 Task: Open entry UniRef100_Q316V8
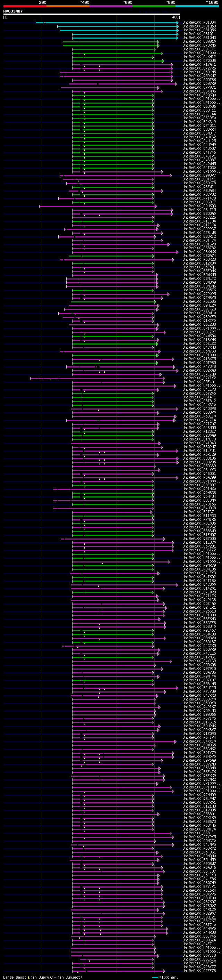pos(199,244)
